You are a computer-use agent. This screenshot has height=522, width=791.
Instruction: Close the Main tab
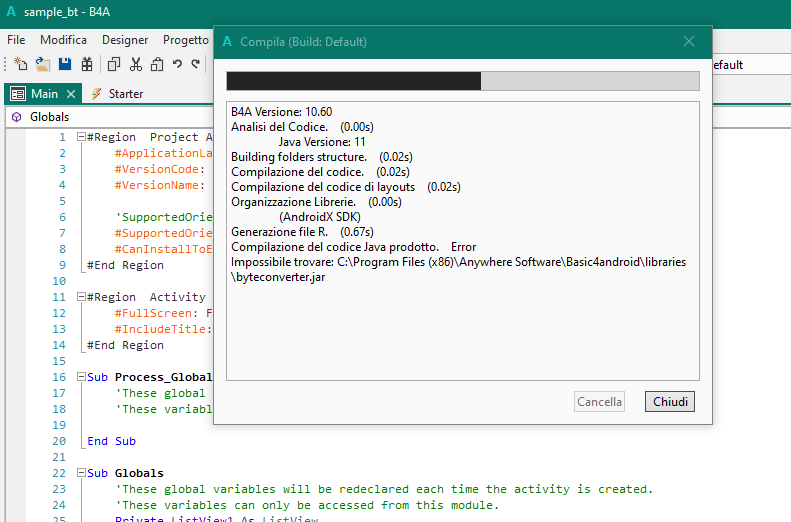(x=71, y=94)
